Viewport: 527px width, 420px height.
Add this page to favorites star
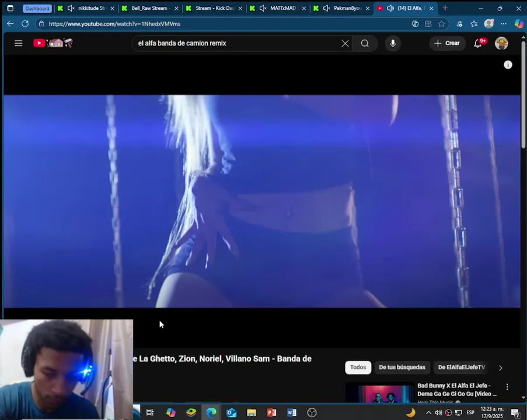point(441,24)
